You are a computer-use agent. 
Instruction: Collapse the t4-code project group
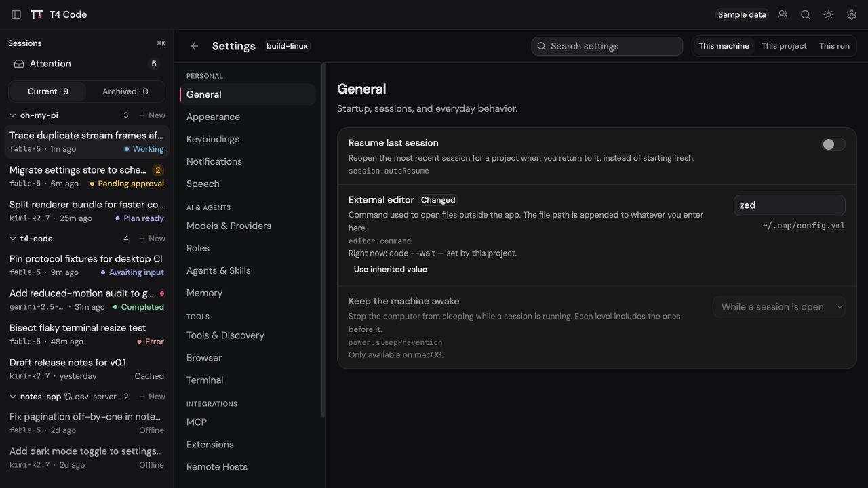tap(13, 239)
